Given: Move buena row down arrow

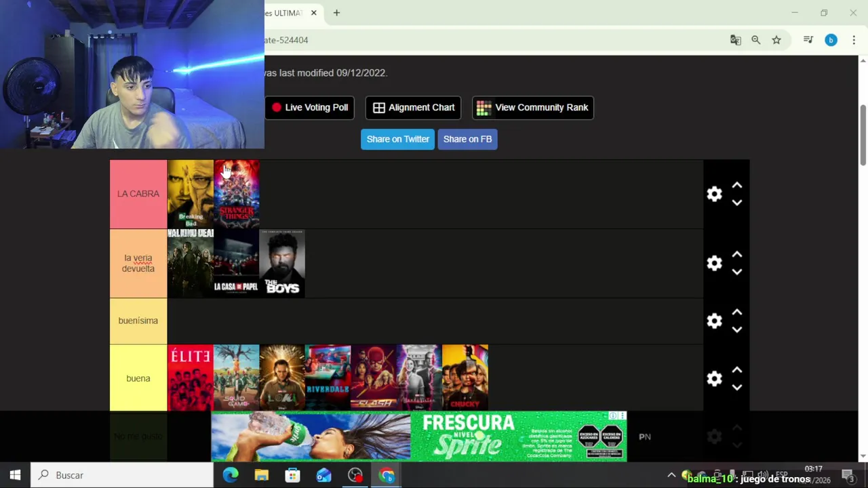Looking at the screenshot, I should click(x=737, y=387).
